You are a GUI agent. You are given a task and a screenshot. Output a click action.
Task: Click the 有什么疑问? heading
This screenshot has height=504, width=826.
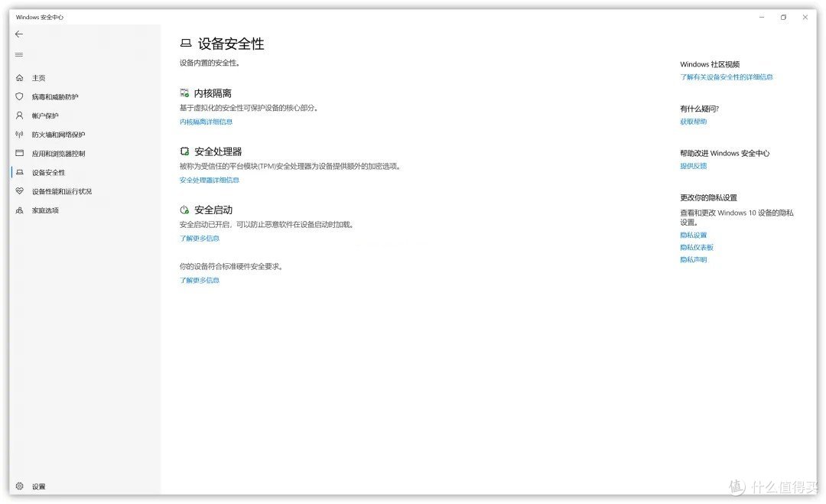coord(699,109)
